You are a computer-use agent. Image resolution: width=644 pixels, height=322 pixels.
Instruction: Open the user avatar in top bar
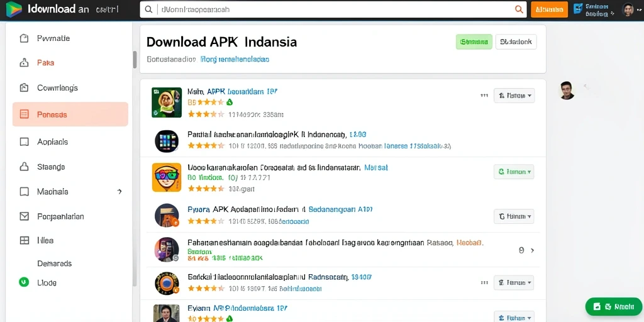click(x=628, y=9)
